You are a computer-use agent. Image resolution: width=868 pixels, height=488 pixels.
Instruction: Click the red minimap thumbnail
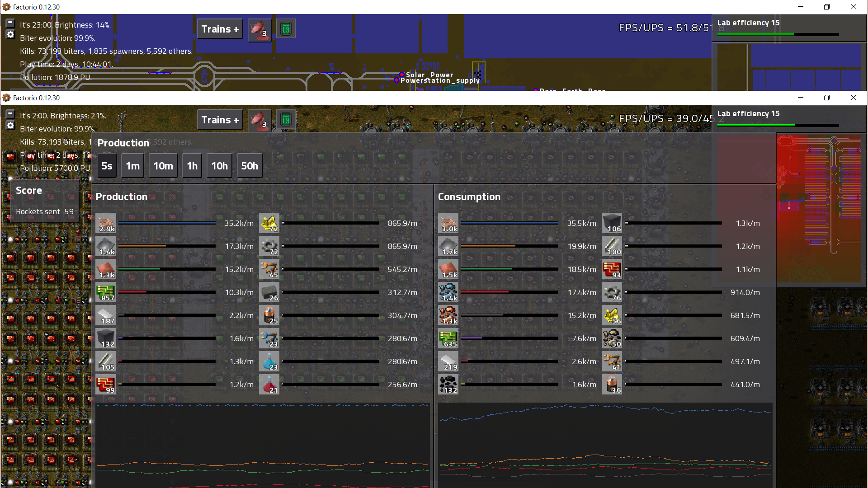coord(819,208)
